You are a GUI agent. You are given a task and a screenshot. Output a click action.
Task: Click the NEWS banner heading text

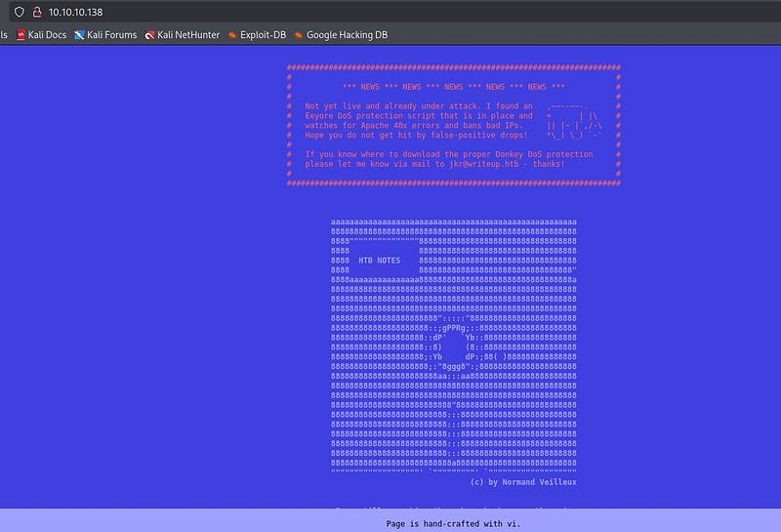tap(454, 87)
